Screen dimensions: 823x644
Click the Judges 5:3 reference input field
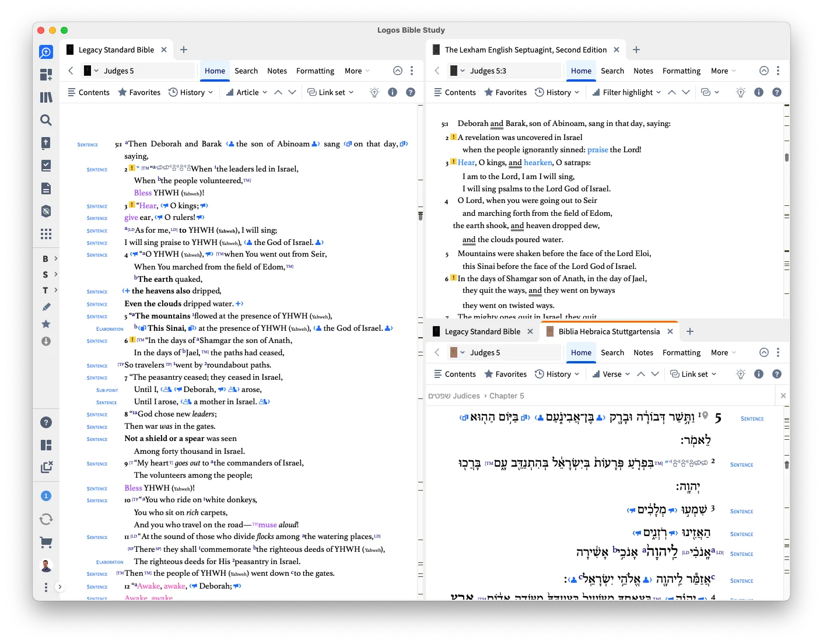click(505, 71)
